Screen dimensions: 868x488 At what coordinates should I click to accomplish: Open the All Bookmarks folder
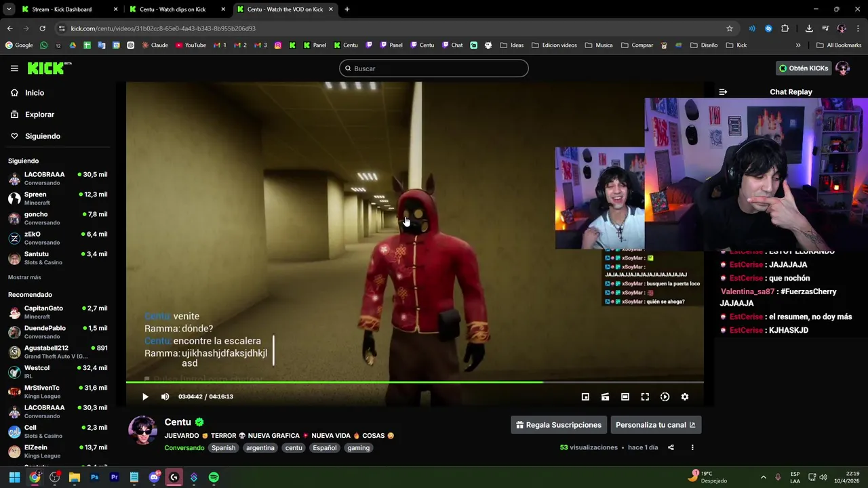click(x=839, y=45)
